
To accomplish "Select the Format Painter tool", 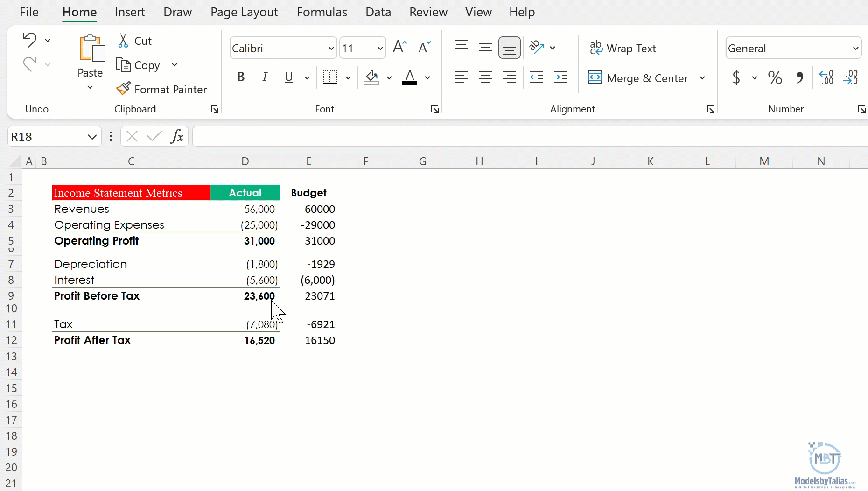I will (161, 89).
